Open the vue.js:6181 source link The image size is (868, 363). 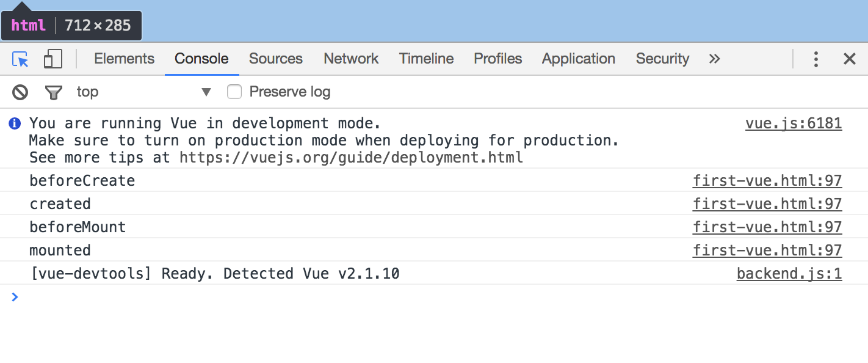pos(794,123)
